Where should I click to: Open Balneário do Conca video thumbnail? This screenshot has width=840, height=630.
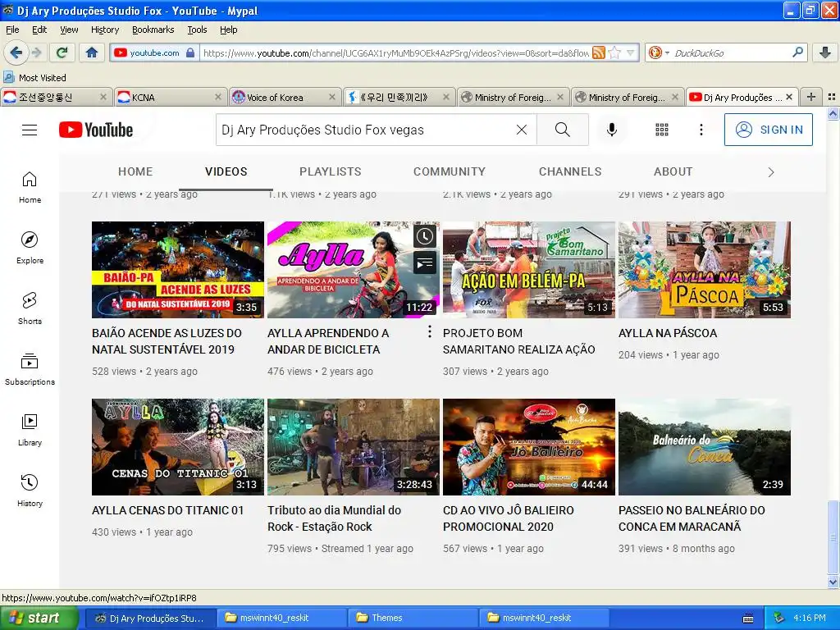point(705,447)
